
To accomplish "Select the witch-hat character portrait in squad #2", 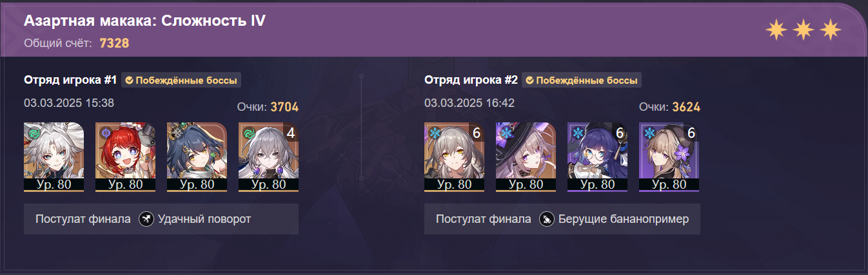I will (526, 156).
